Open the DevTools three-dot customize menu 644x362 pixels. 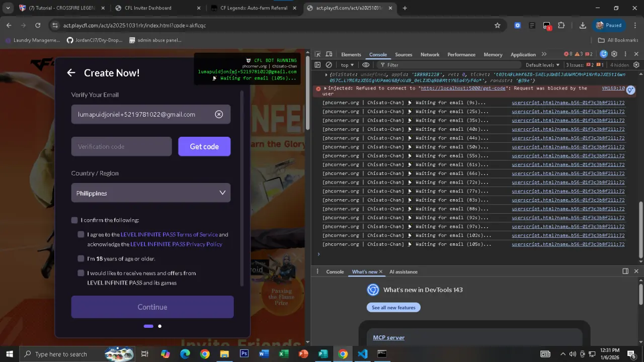625,54
